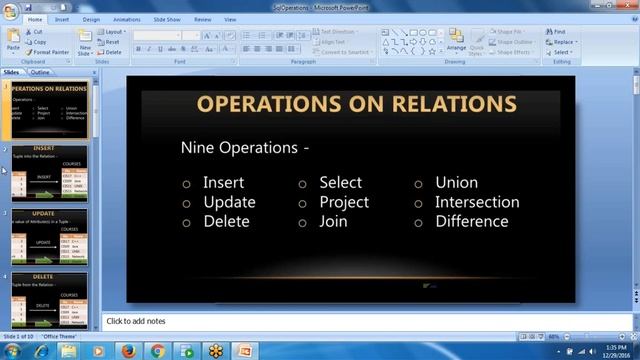Delete the current slide via the Slides group

[109, 52]
